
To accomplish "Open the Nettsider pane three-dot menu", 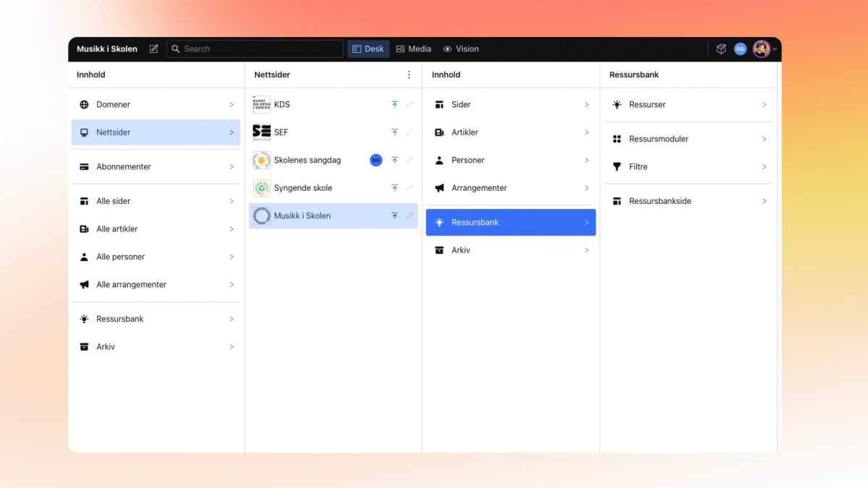I will (409, 75).
